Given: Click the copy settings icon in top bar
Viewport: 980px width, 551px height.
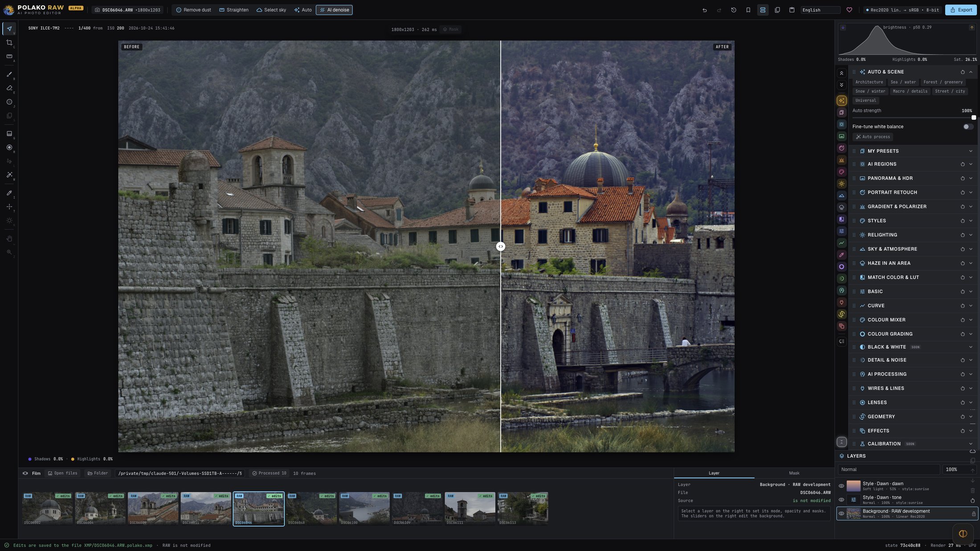Looking at the screenshot, I should (x=777, y=10).
